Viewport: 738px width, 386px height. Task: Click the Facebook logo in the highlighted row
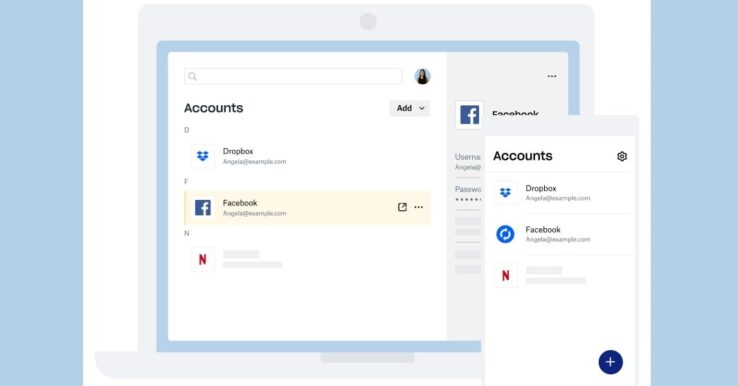tap(203, 208)
